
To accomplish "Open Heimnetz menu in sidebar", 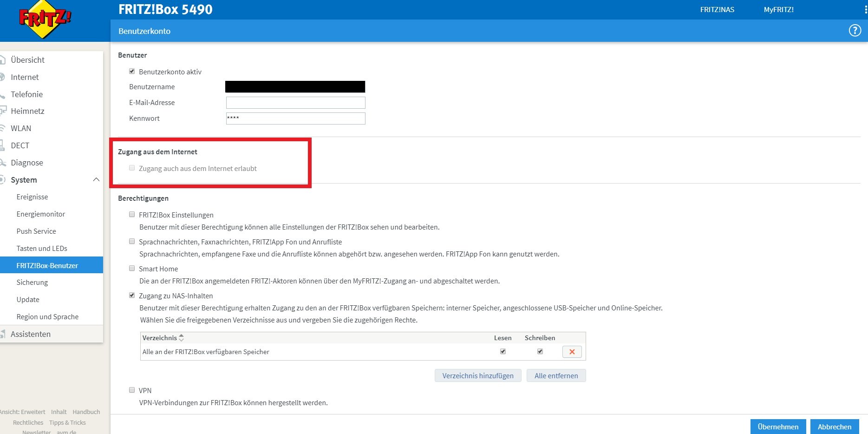I will [x=27, y=111].
